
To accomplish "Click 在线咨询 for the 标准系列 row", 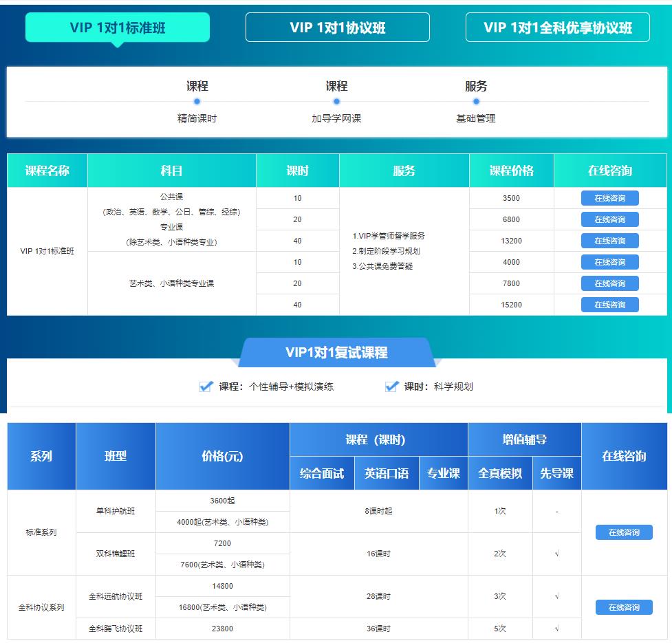I will click(x=624, y=532).
